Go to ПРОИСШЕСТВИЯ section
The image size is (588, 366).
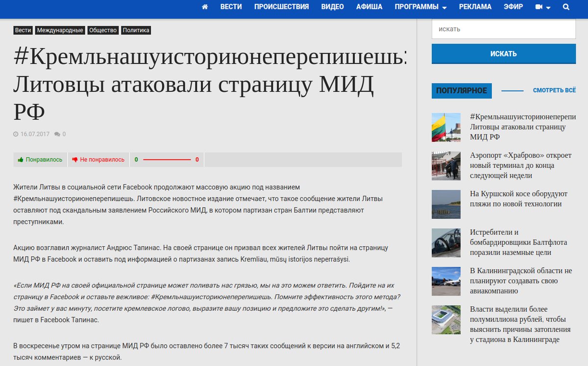282,7
